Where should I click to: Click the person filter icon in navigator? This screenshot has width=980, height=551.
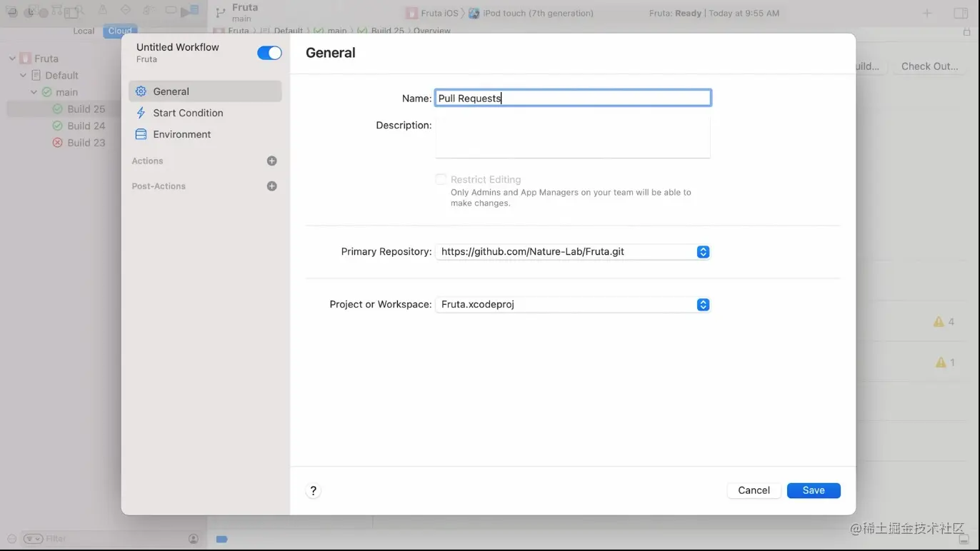pyautogui.click(x=194, y=539)
